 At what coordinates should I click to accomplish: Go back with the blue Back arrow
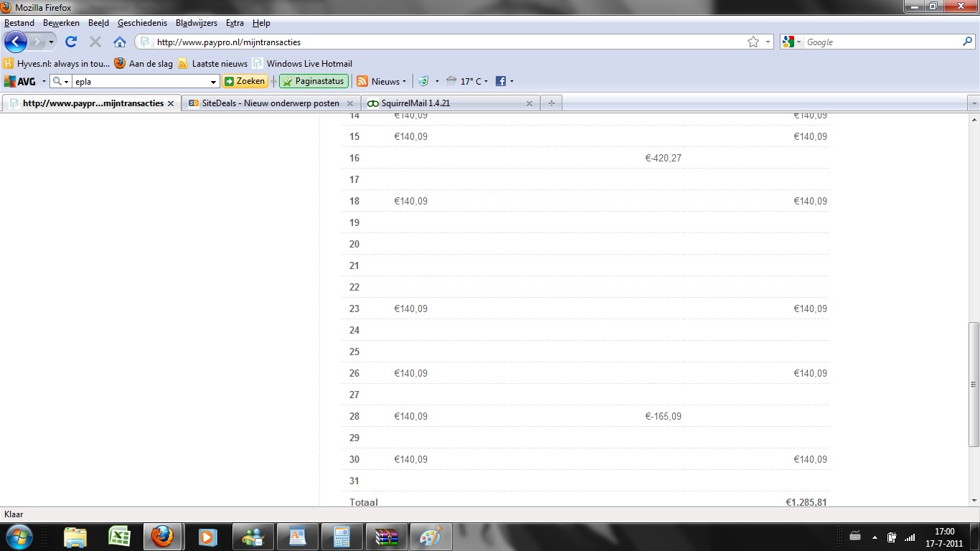[16, 42]
